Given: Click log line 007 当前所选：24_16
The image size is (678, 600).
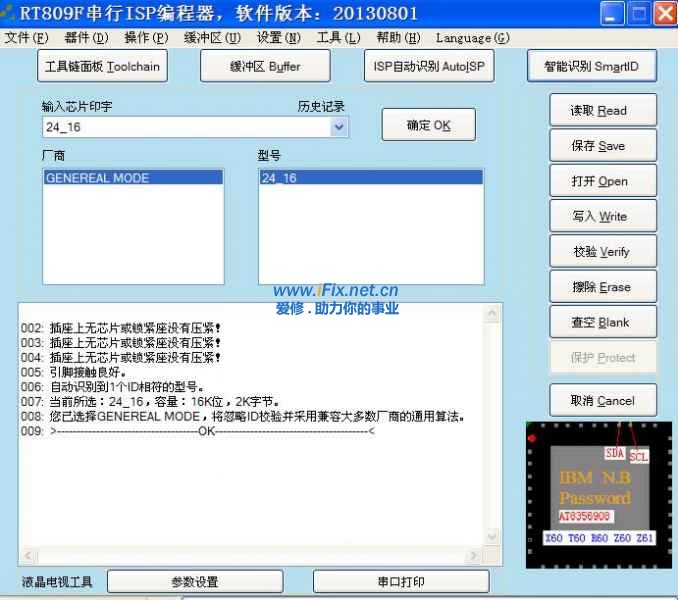Looking at the screenshot, I should (x=150, y=402).
